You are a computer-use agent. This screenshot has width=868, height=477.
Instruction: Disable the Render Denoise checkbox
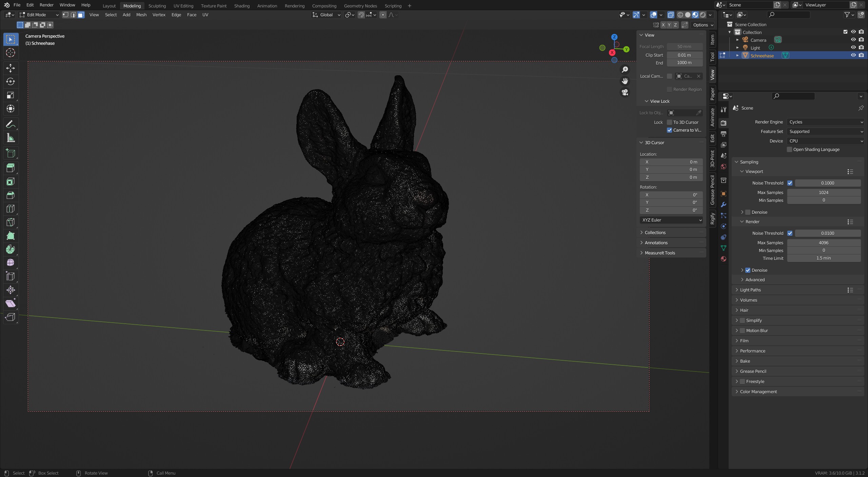(748, 270)
